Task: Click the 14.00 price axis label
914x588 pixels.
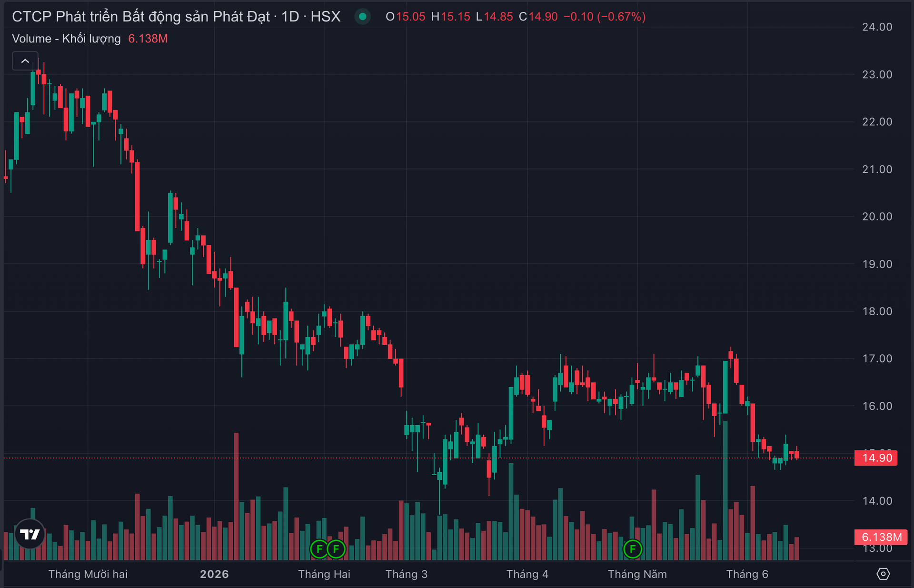Action: click(x=877, y=501)
